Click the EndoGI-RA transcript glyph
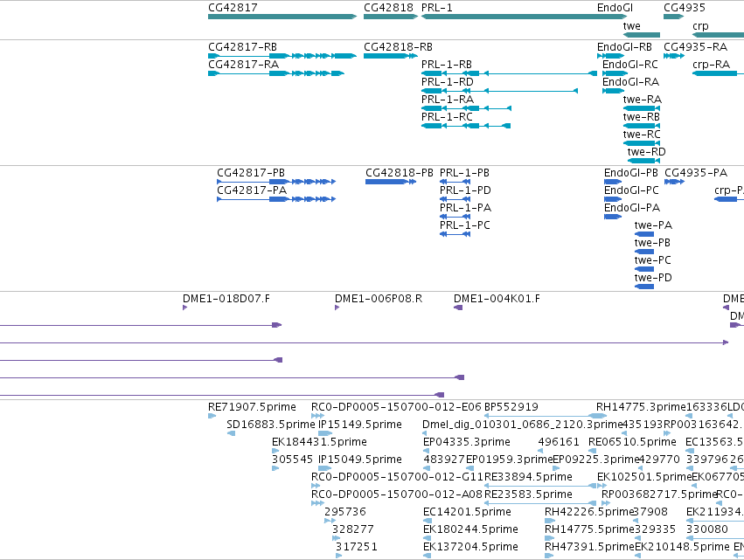744x560 pixels. (614, 91)
